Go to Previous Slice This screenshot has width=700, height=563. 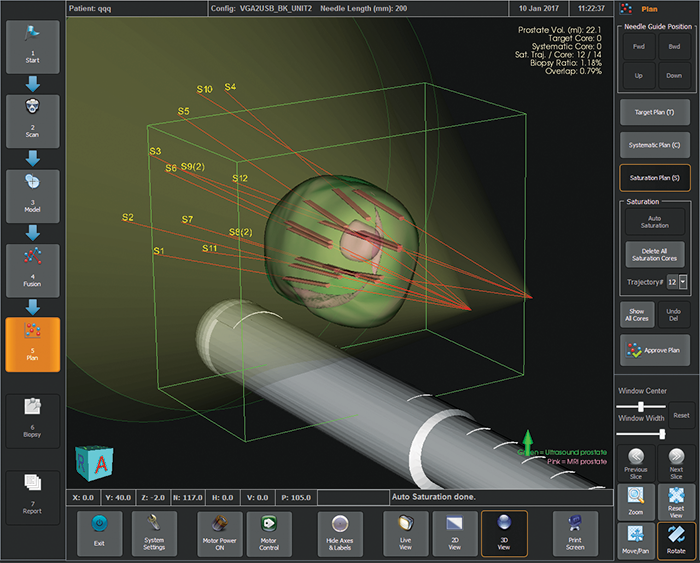coord(636,461)
